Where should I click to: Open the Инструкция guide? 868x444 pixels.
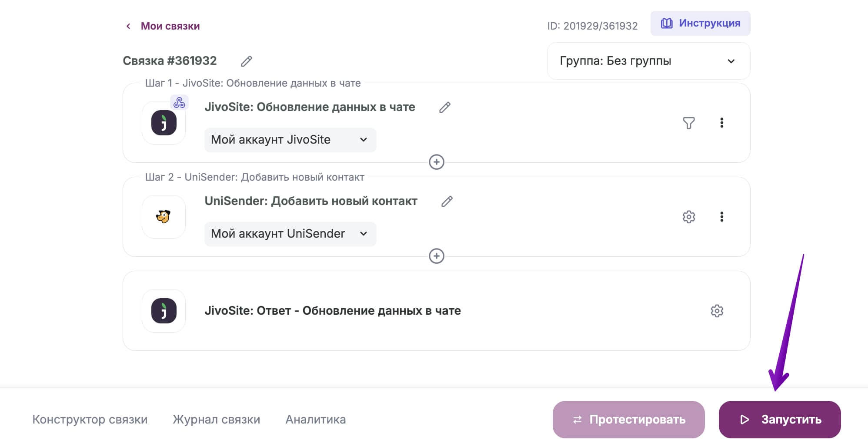pyautogui.click(x=700, y=23)
